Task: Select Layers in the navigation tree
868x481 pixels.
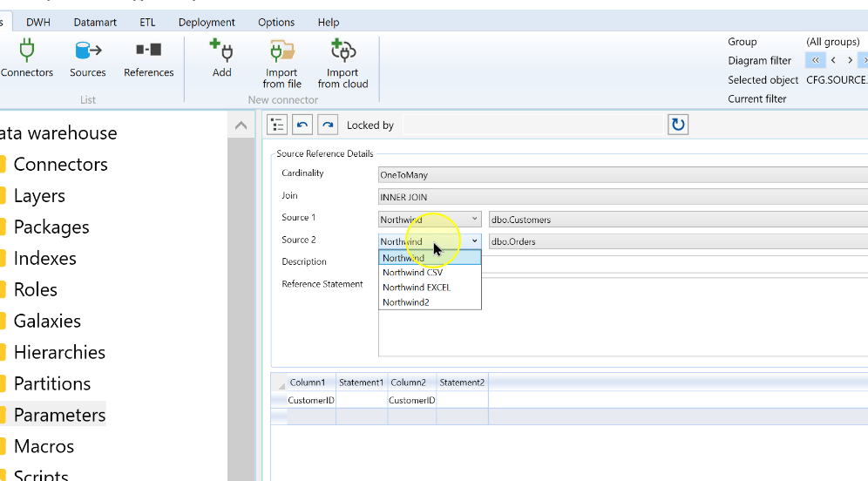Action: pos(39,196)
